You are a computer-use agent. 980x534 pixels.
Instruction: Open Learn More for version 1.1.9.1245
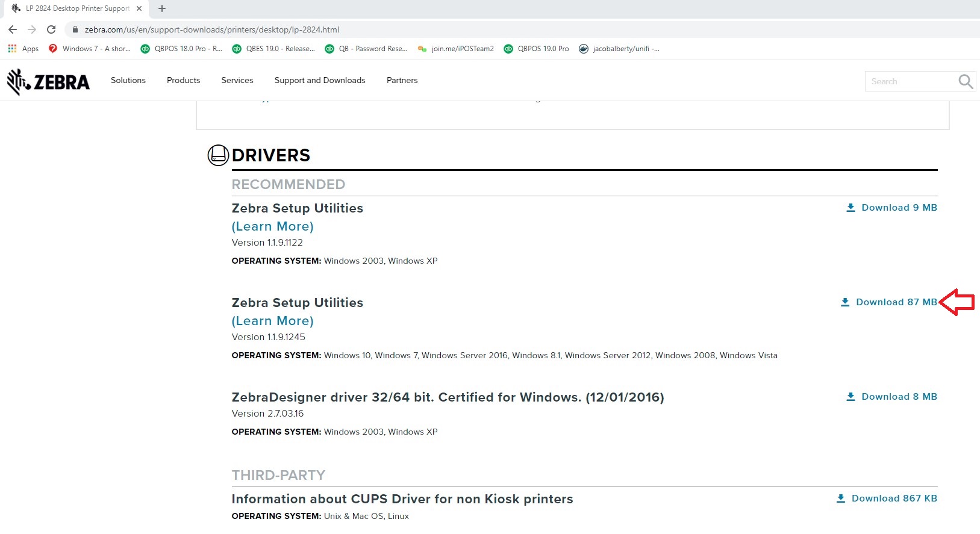pyautogui.click(x=273, y=321)
